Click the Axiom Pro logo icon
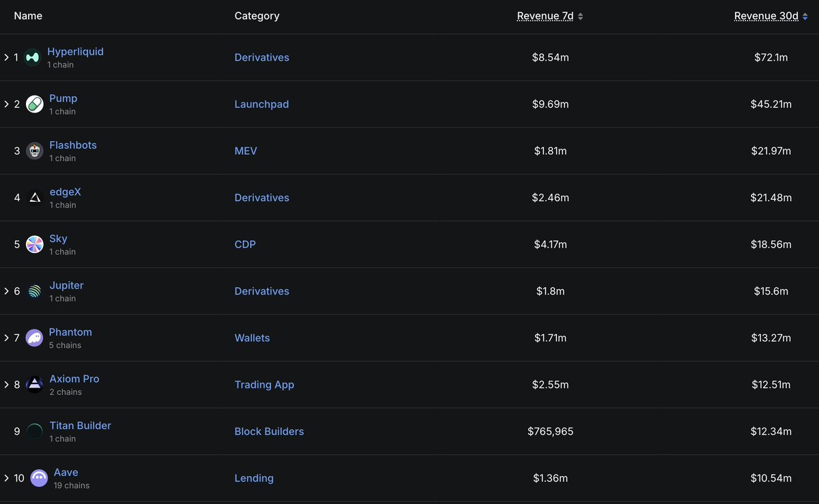The image size is (819, 504). 35,385
